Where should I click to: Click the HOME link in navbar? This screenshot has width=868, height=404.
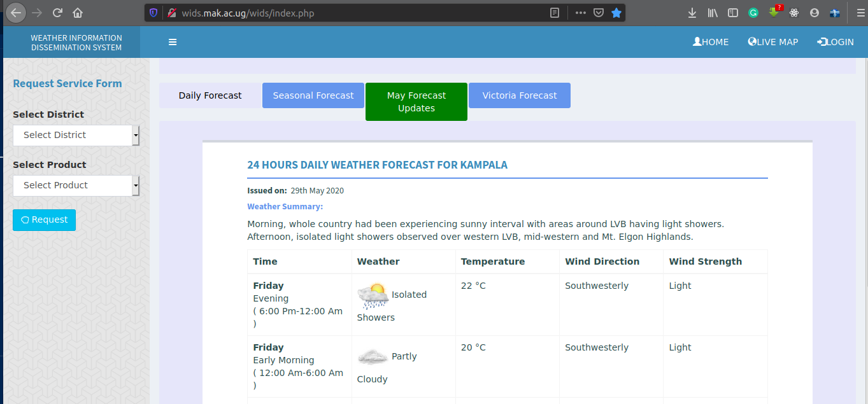coord(711,42)
